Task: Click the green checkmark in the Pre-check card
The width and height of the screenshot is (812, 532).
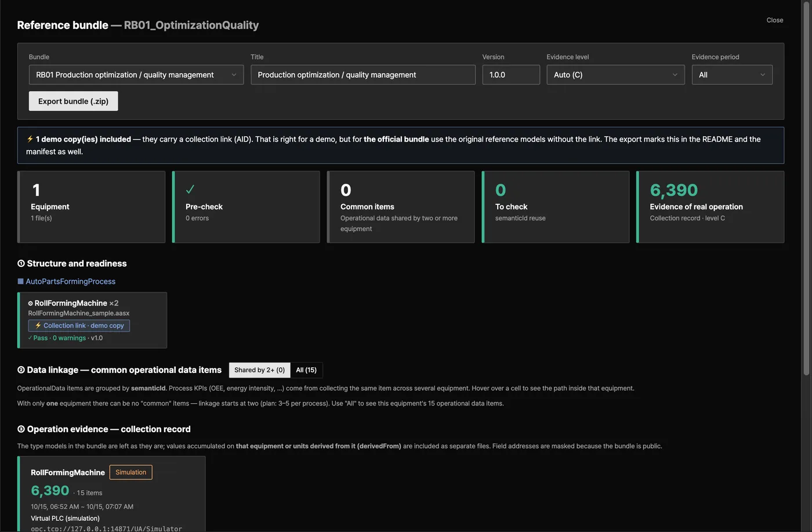Action: (190, 189)
